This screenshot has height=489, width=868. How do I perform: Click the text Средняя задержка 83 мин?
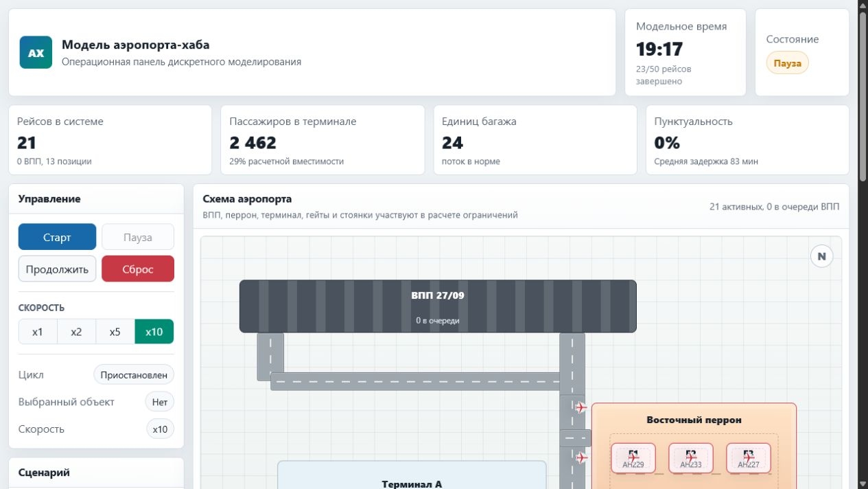click(706, 161)
